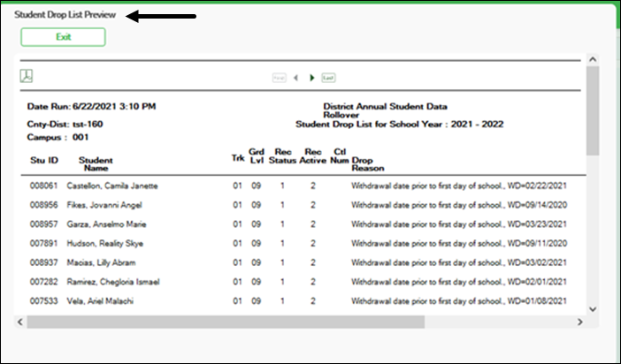This screenshot has height=364, width=621.
Task: Click the horizontal scrollbar thumb
Action: coord(226,322)
